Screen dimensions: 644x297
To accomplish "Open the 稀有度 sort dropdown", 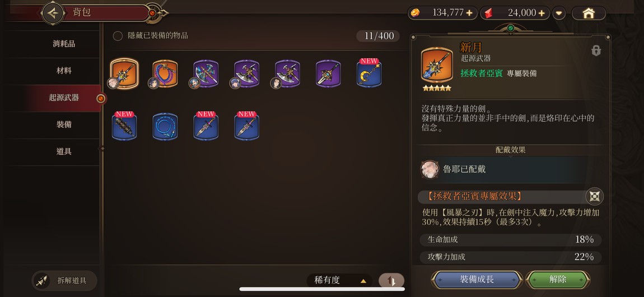I will tap(339, 281).
